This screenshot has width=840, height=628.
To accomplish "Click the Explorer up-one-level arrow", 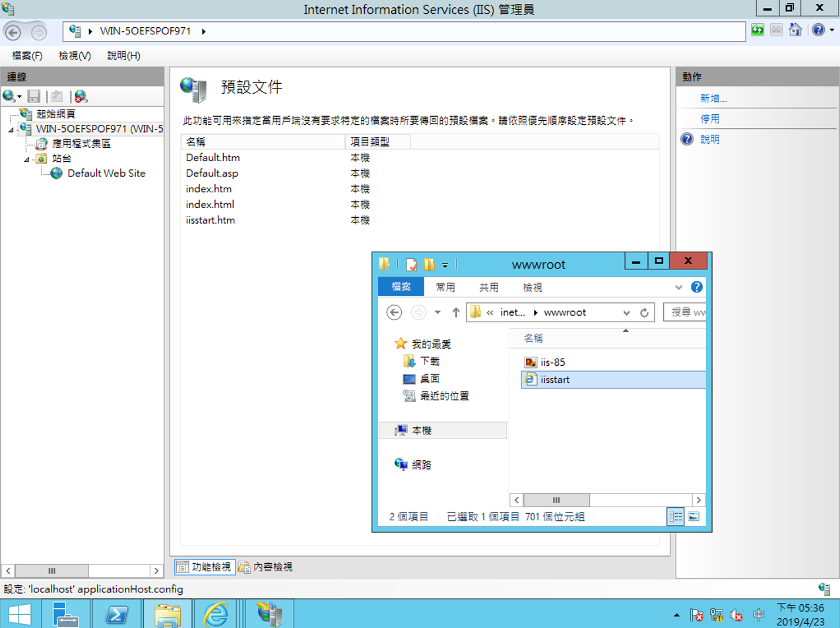I will (x=455, y=312).
